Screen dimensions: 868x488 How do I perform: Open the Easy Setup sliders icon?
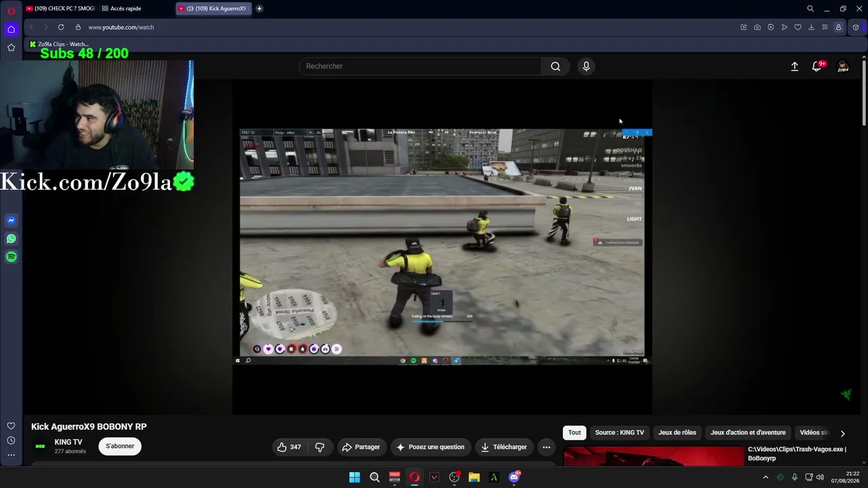point(825,27)
